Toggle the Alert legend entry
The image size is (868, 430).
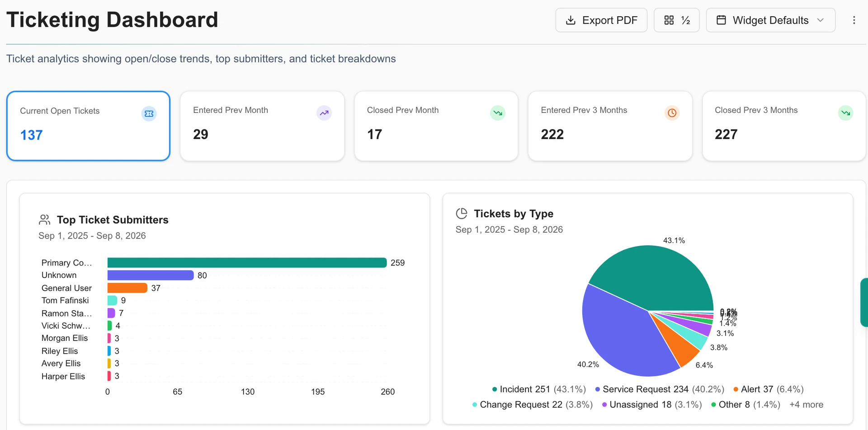point(769,389)
